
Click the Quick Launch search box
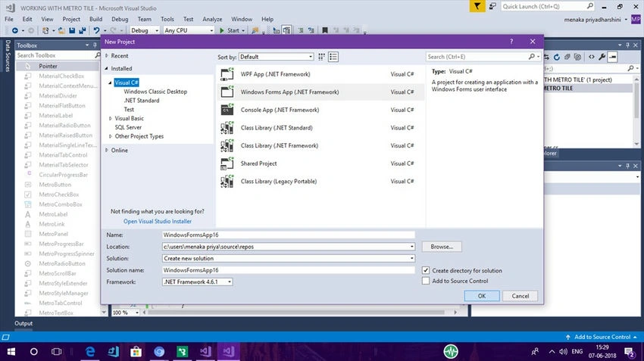click(548, 7)
